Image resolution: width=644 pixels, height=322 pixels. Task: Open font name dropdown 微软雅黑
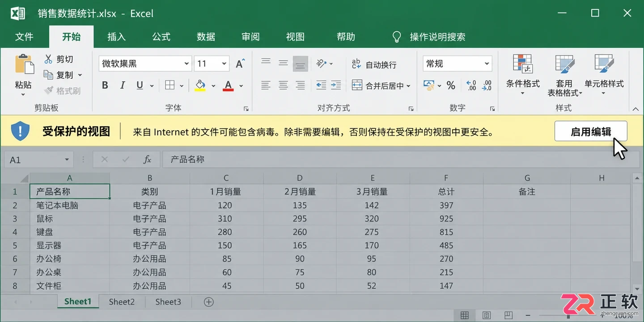186,64
